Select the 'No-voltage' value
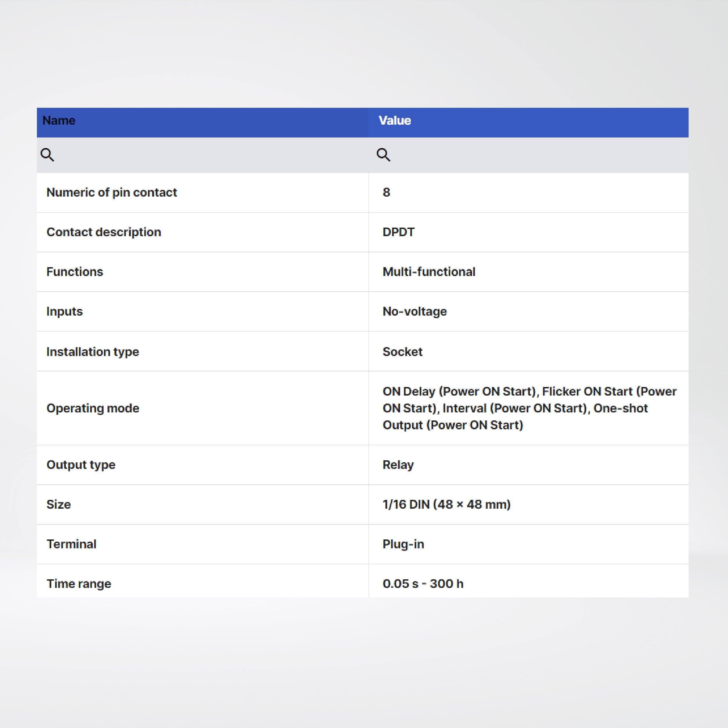Image resolution: width=728 pixels, height=728 pixels. pos(415,312)
